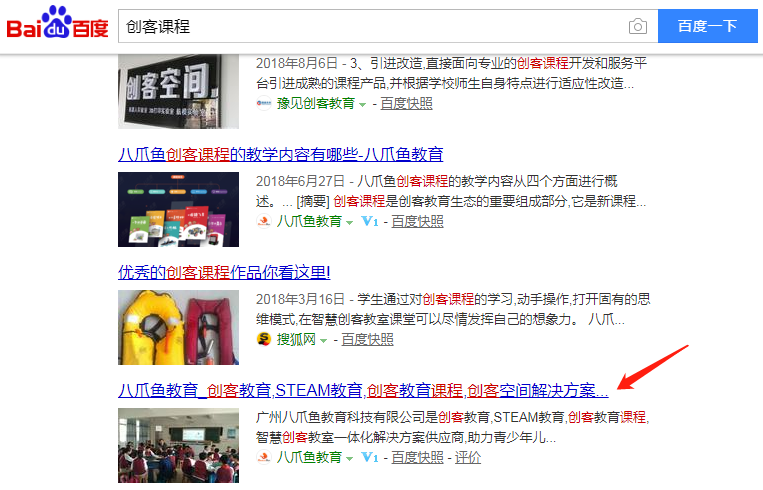Image resolution: width=763 pixels, height=490 pixels.
Task: Open result 优秀的创客课程作品你看这里!
Action: 224,272
